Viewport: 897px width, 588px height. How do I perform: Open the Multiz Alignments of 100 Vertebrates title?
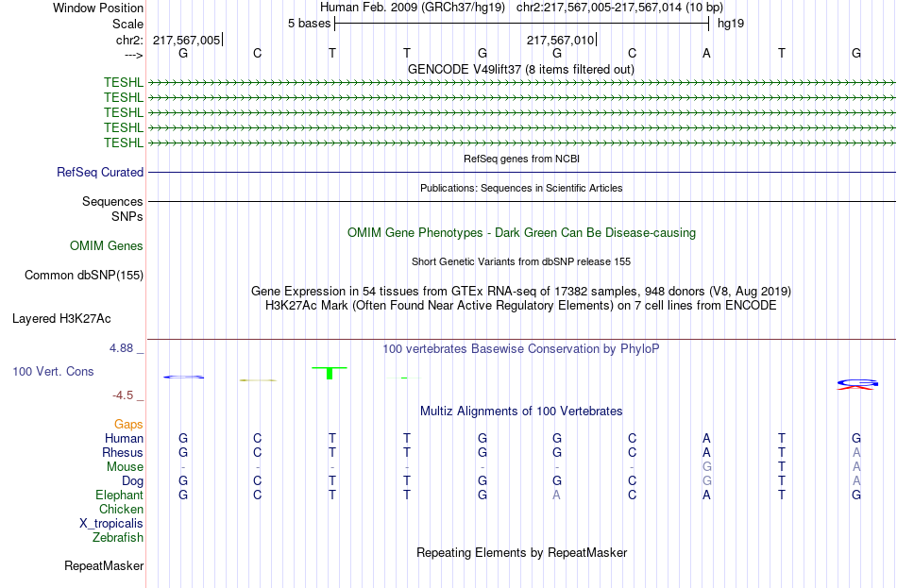point(521,412)
